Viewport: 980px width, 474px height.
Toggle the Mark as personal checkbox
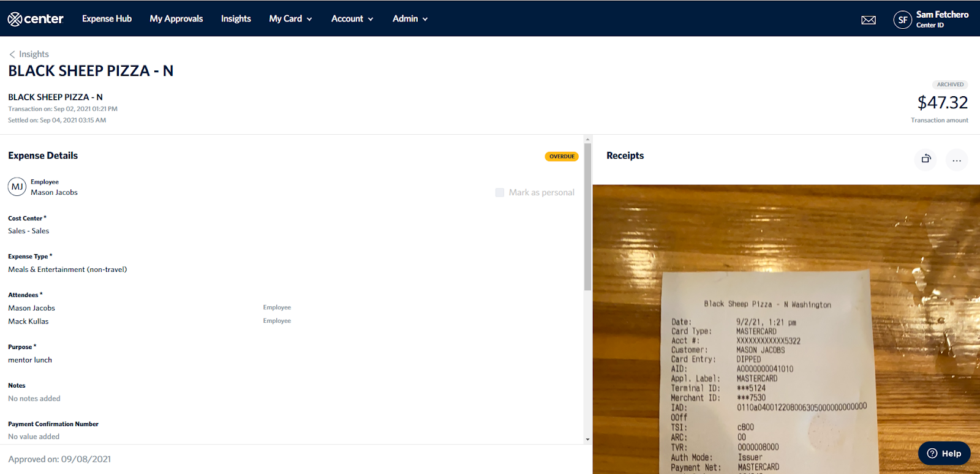[x=500, y=192]
